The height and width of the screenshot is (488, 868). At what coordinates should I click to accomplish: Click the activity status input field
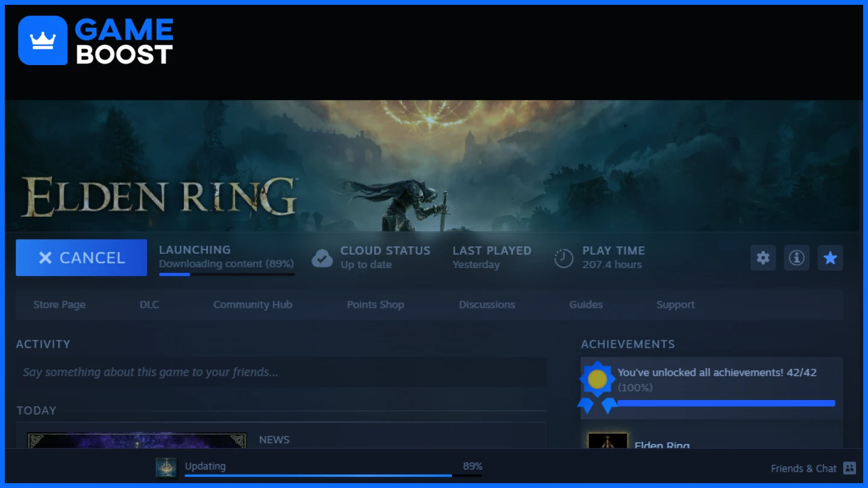(281, 372)
